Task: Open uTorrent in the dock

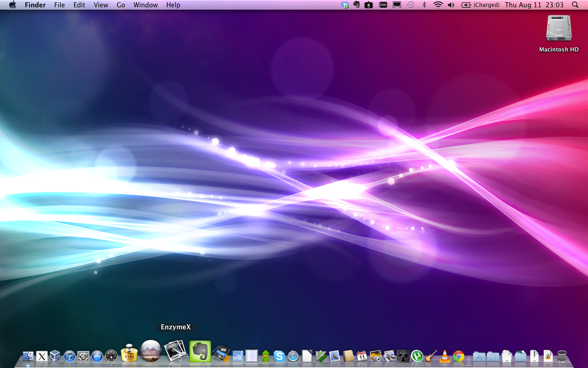Action: click(417, 356)
